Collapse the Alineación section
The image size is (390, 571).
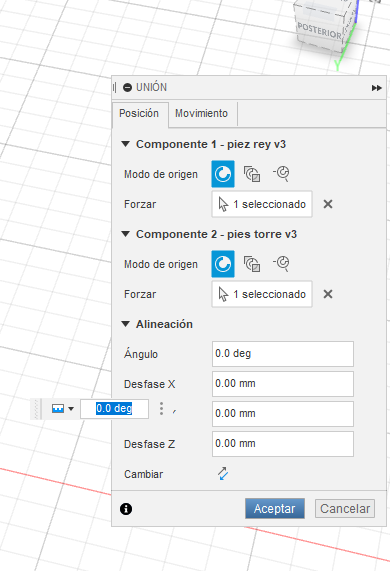point(126,324)
